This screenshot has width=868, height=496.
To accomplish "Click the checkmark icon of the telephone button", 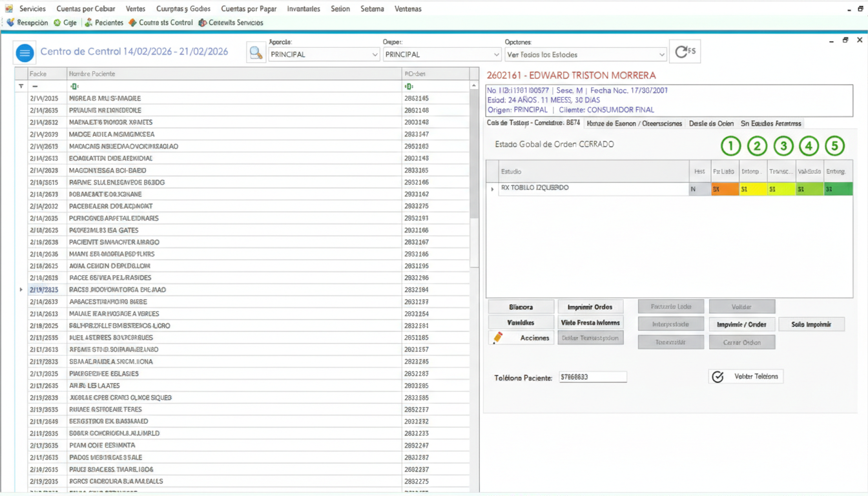I will tap(718, 377).
